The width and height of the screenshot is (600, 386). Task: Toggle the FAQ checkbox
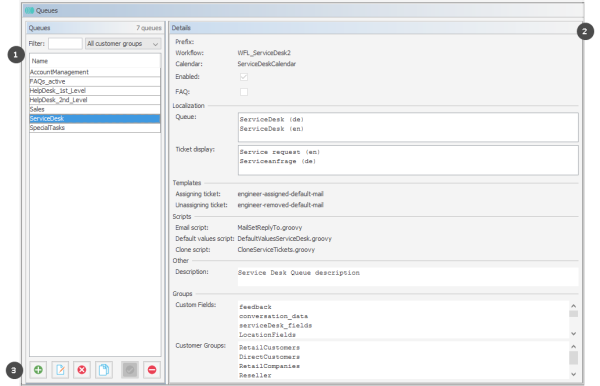point(244,92)
